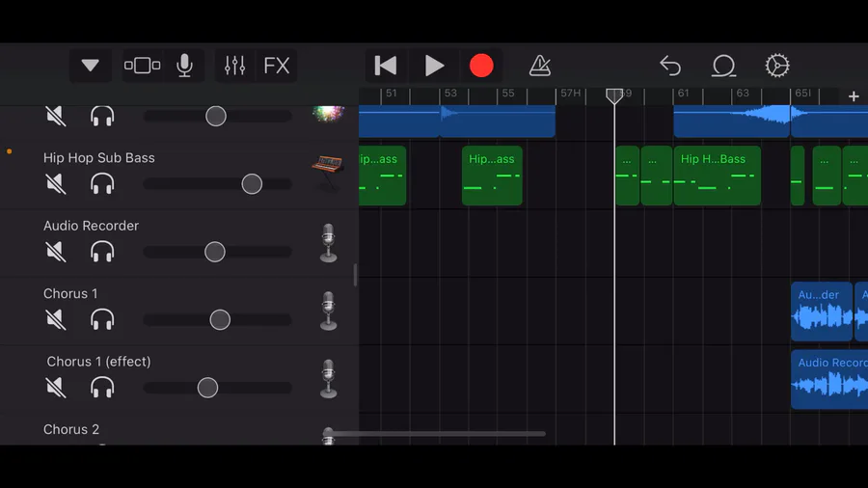Screen dimensions: 868x488
Task: Select the Audio Recorder track name
Action: tap(91, 226)
